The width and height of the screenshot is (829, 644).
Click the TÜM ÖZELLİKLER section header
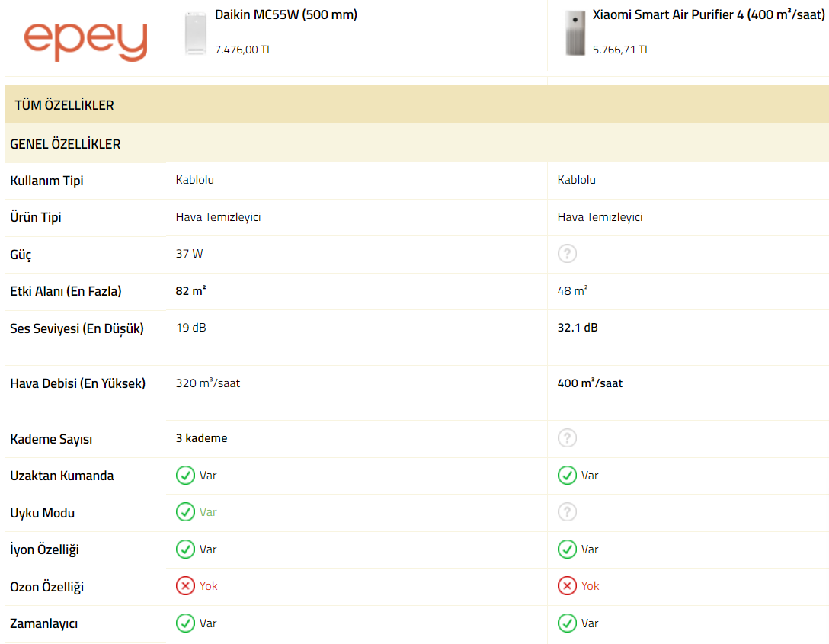click(x=417, y=104)
